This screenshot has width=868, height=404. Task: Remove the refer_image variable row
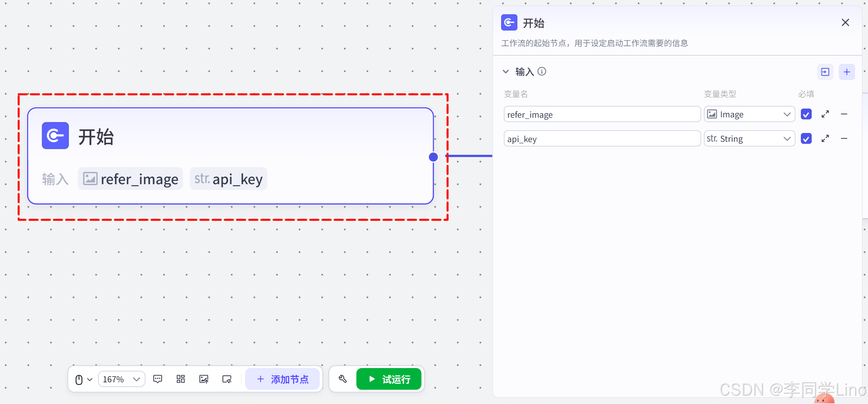[844, 114]
